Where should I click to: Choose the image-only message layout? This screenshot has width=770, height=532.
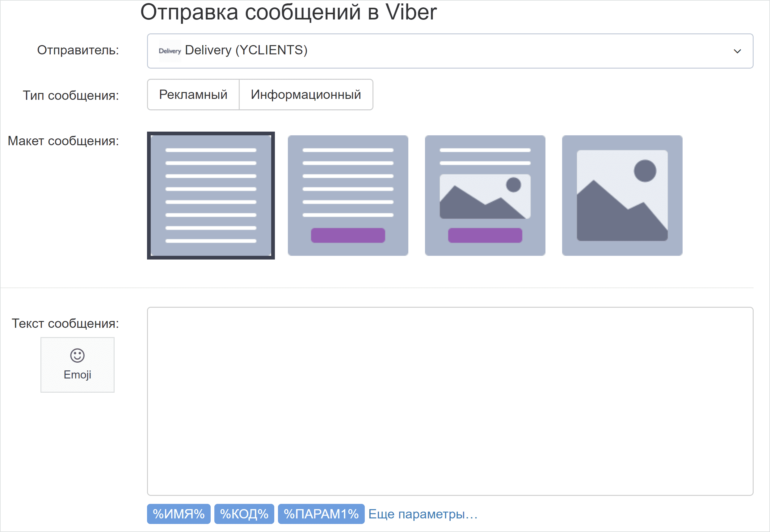(622, 196)
